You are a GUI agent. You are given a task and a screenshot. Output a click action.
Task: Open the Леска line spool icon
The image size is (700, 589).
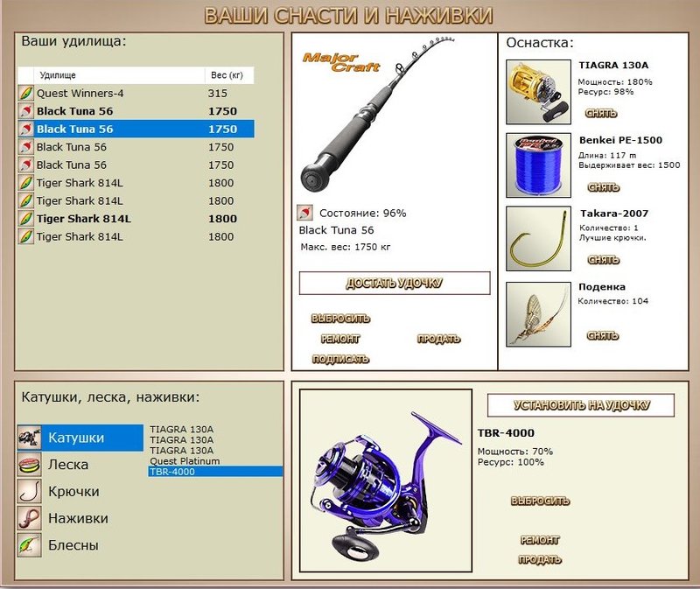point(30,465)
